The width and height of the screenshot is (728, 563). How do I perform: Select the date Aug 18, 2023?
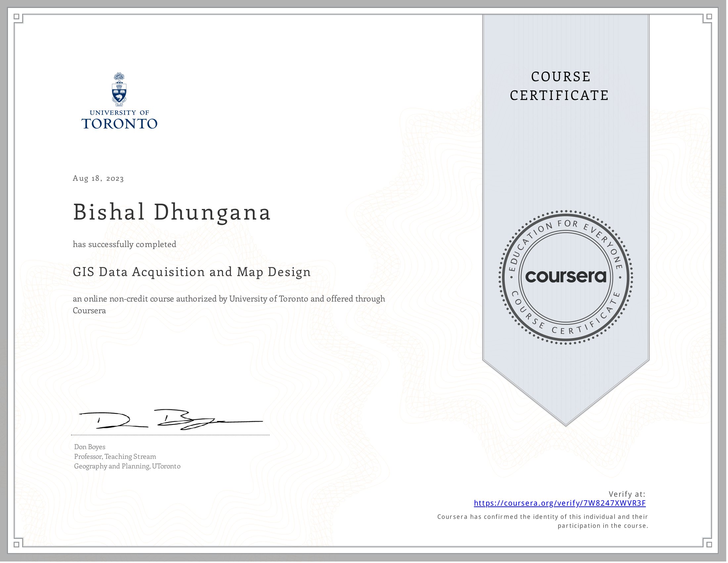pos(98,179)
